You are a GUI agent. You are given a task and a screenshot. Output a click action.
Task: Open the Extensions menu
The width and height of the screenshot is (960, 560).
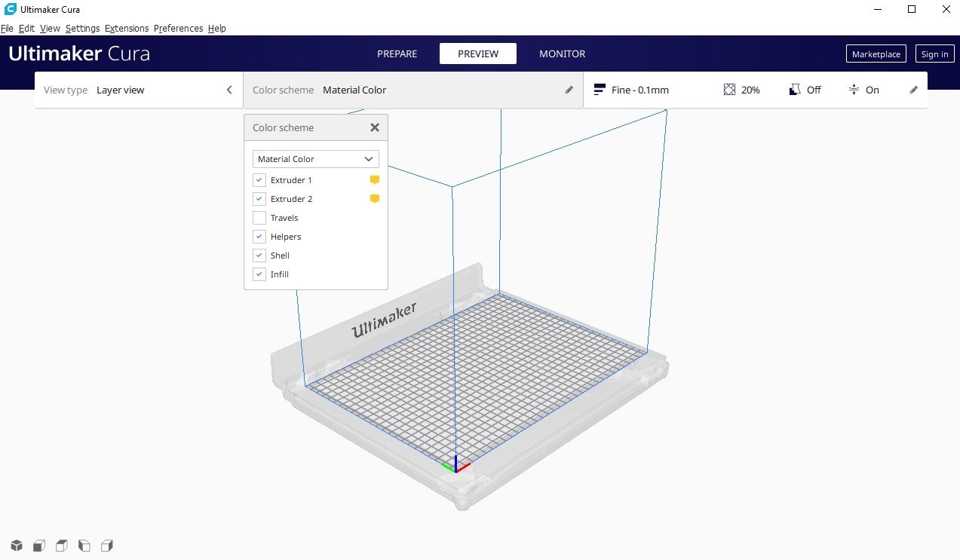[127, 28]
